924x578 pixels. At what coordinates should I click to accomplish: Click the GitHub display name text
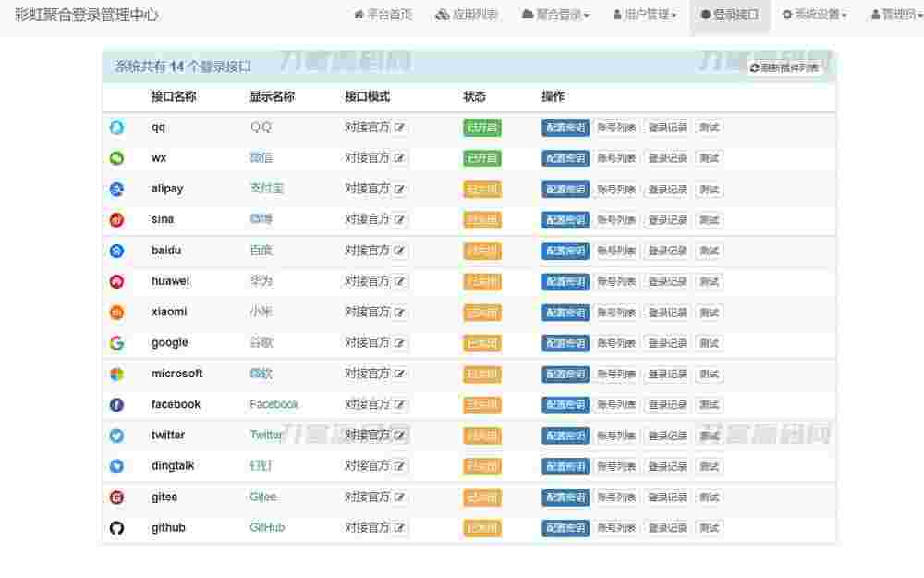click(x=267, y=528)
